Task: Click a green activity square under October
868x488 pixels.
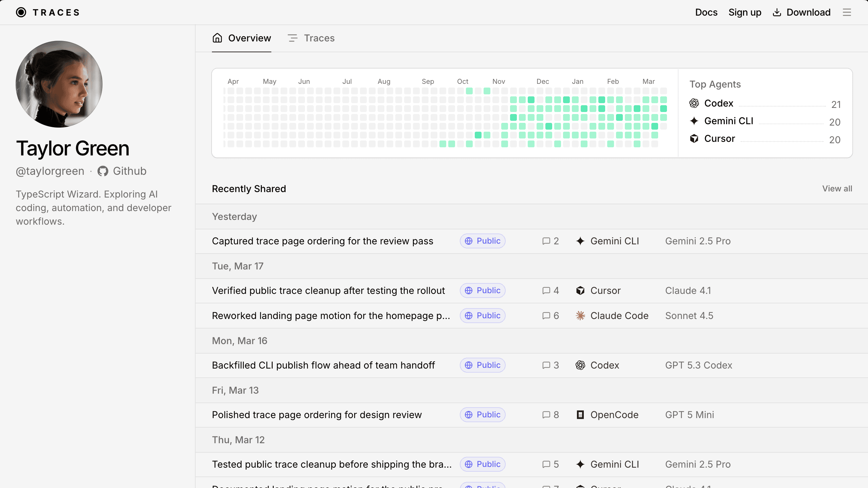Action: (x=469, y=91)
